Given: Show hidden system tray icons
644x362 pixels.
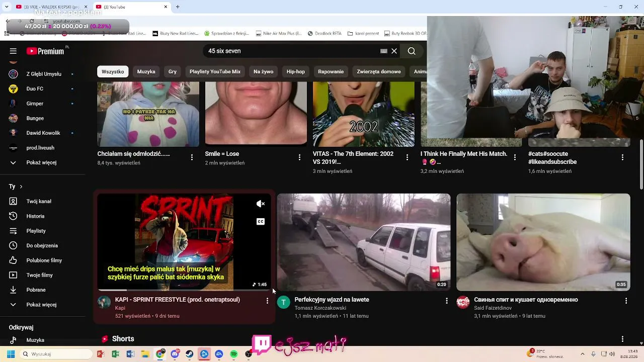Looking at the screenshot, I should point(583,354).
